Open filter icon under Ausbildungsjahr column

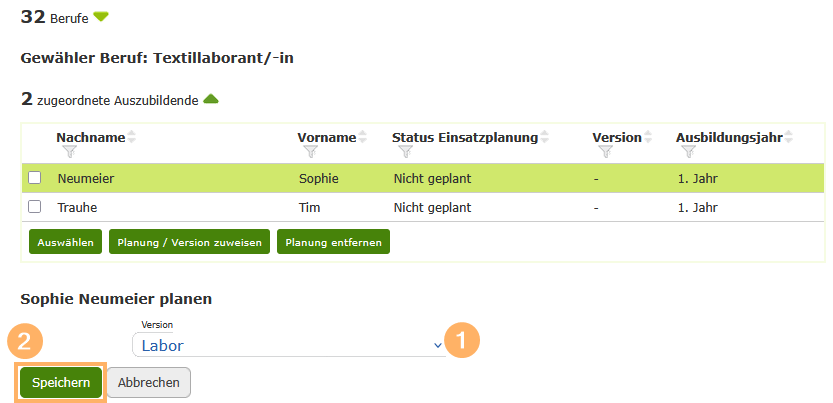click(688, 152)
